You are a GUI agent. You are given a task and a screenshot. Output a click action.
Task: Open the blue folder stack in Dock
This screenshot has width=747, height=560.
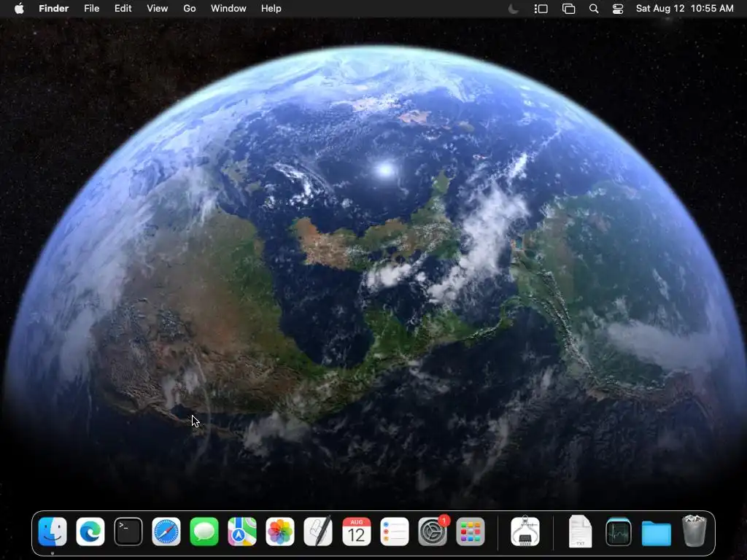point(657,533)
